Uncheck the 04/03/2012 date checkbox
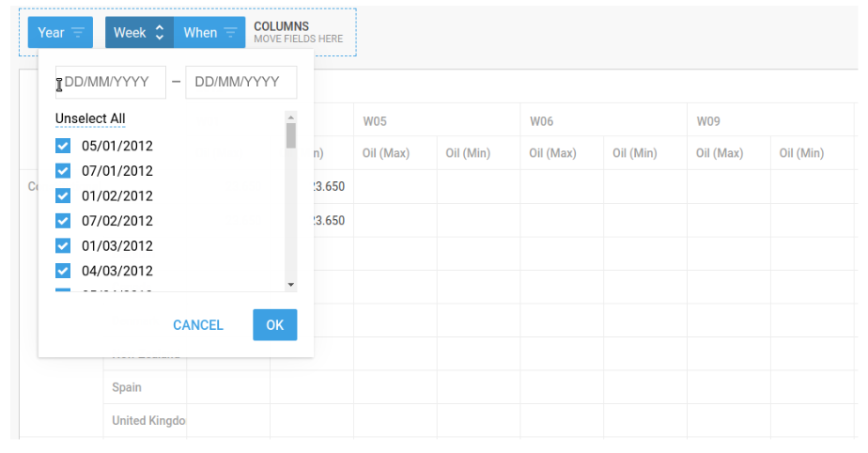Viewport: 868px width, 453px height. pos(63,271)
